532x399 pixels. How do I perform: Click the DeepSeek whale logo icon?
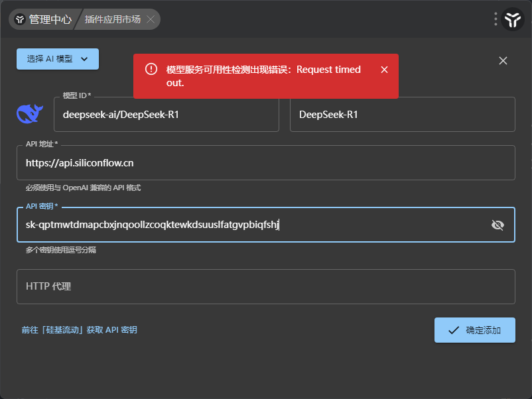(30, 114)
